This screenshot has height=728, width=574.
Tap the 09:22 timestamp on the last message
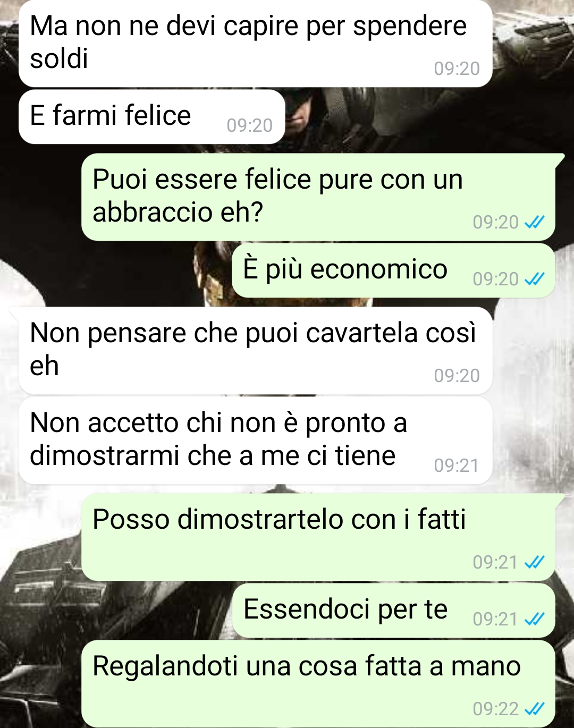495,709
